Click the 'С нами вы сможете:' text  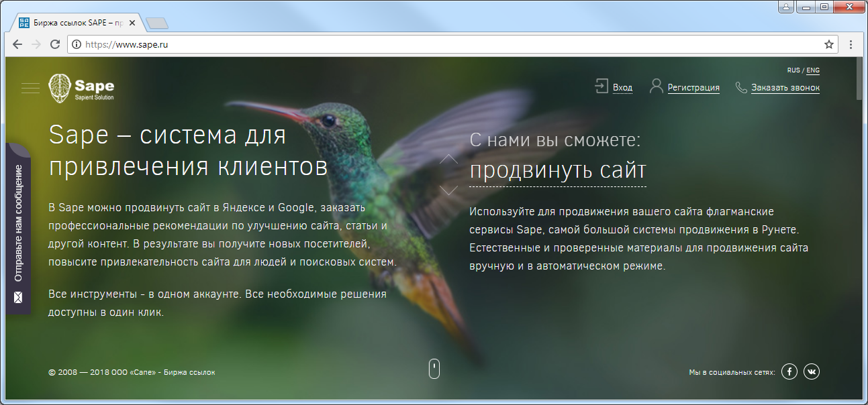(555, 139)
